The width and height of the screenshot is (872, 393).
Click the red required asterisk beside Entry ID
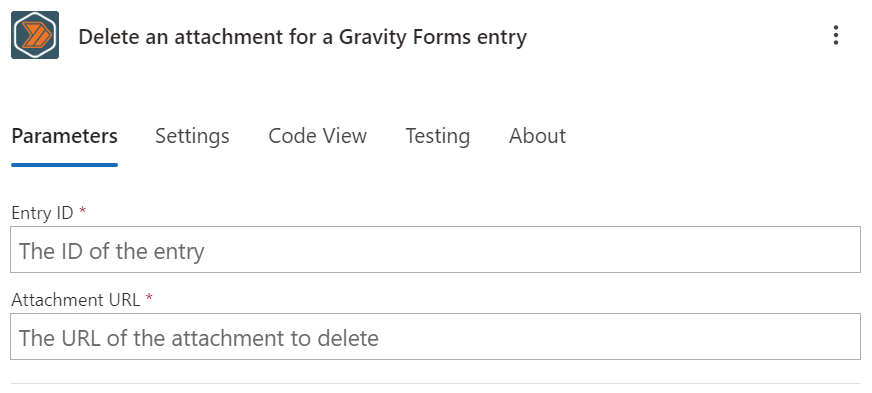click(x=83, y=211)
